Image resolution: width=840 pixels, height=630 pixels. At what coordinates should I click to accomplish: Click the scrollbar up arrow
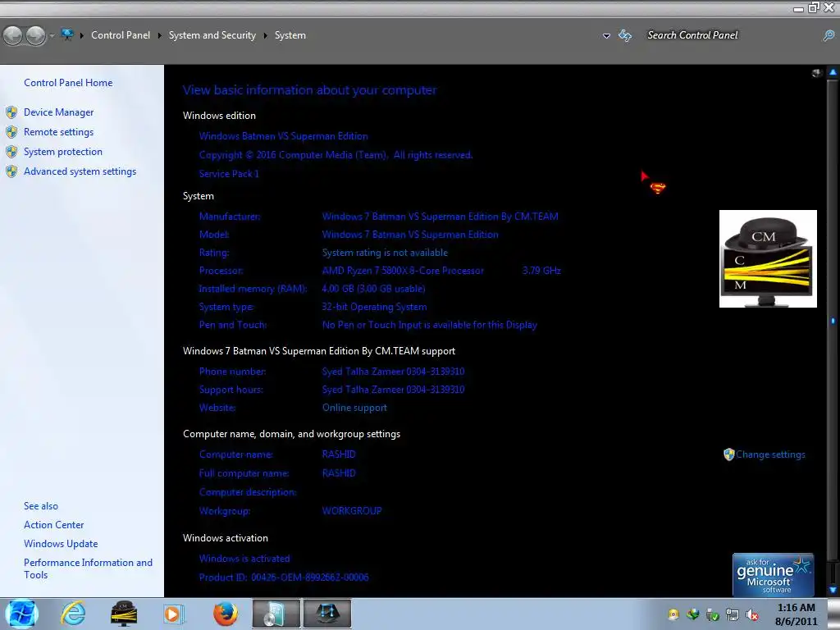coord(833,72)
